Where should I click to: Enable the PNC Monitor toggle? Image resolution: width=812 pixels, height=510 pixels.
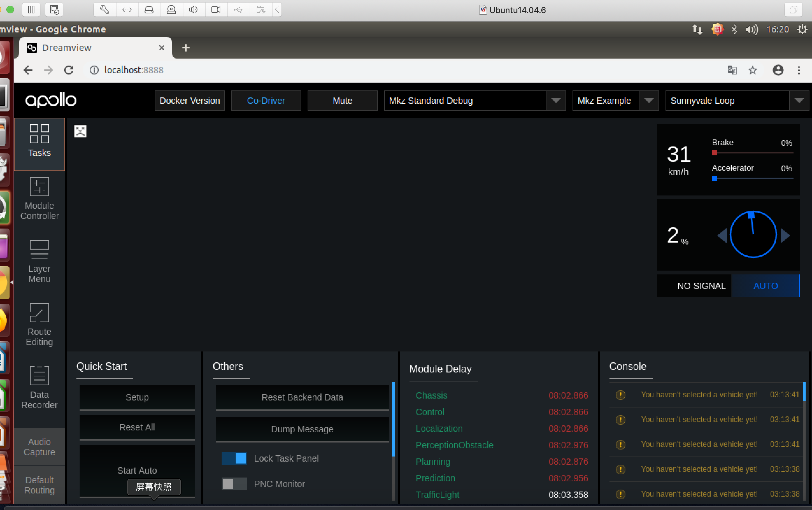coord(234,484)
